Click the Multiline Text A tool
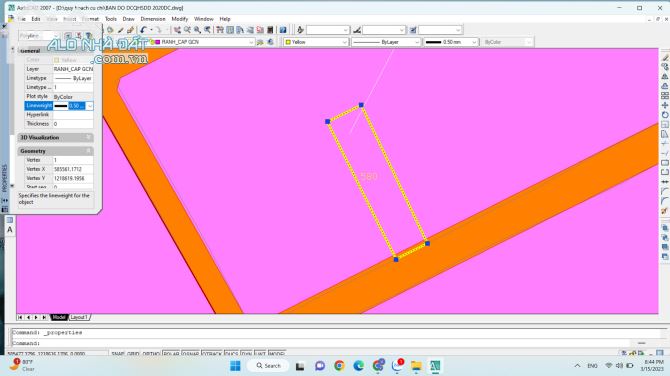 pyautogui.click(x=10, y=230)
